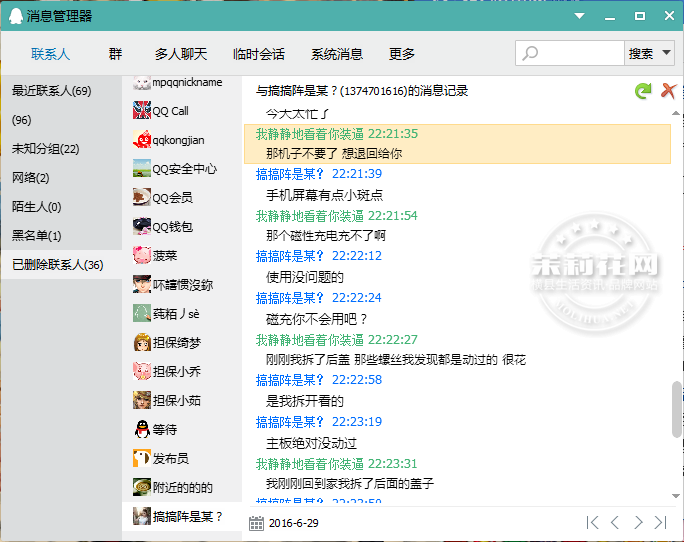Open the 更多 tab

click(x=402, y=54)
